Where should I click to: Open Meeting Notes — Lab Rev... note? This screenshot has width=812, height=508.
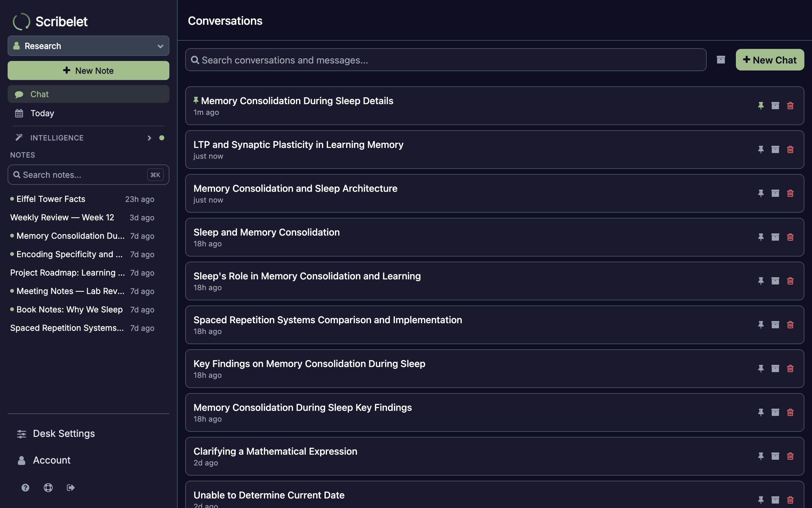82,291
